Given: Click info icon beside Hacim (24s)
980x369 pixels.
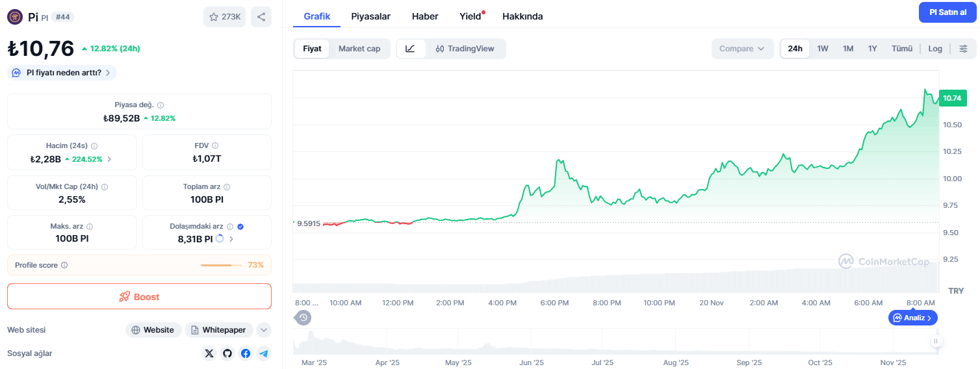Looking at the screenshot, I should click(x=94, y=146).
